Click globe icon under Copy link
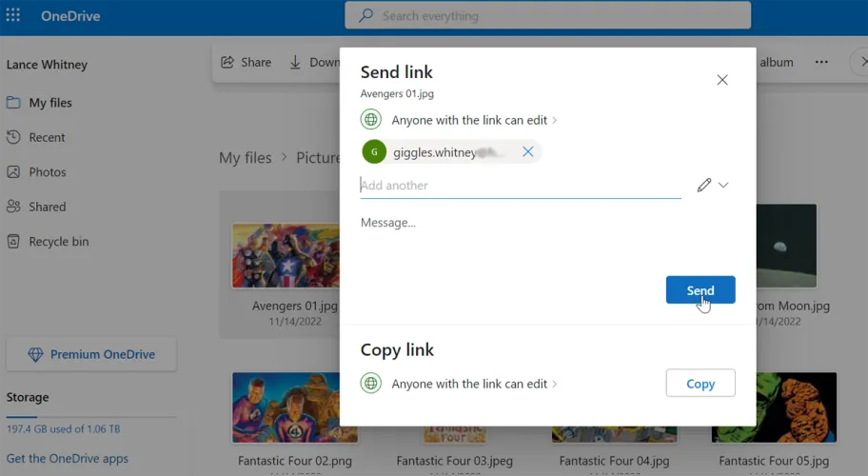The height and width of the screenshot is (476, 868). (x=371, y=384)
